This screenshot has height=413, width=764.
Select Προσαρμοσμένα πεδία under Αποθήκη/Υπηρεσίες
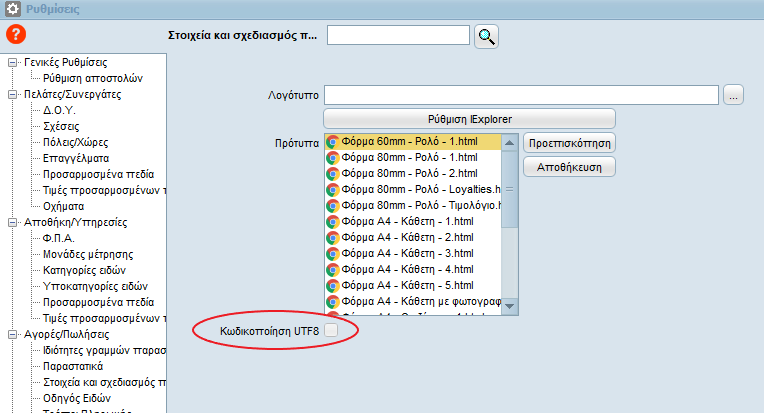point(98,302)
